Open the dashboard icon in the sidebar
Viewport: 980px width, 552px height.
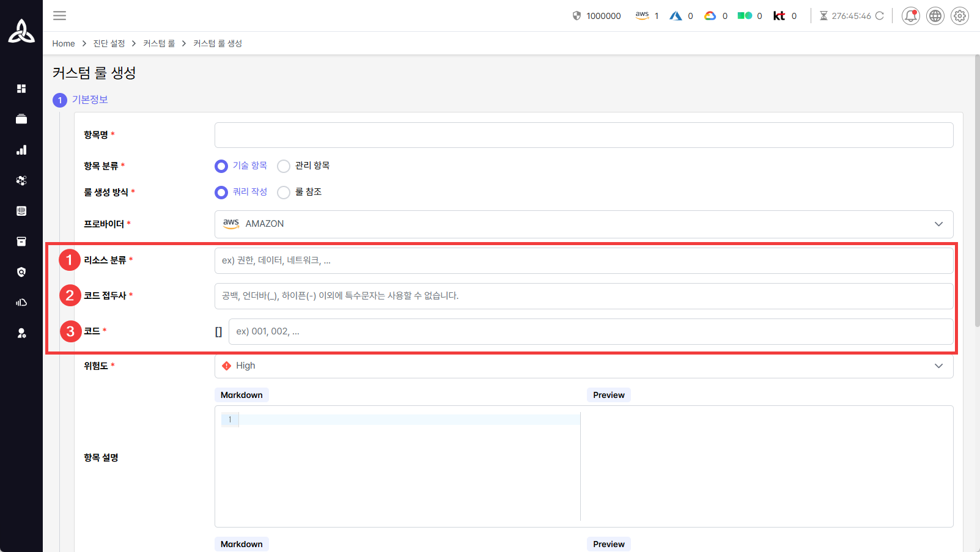click(x=21, y=89)
